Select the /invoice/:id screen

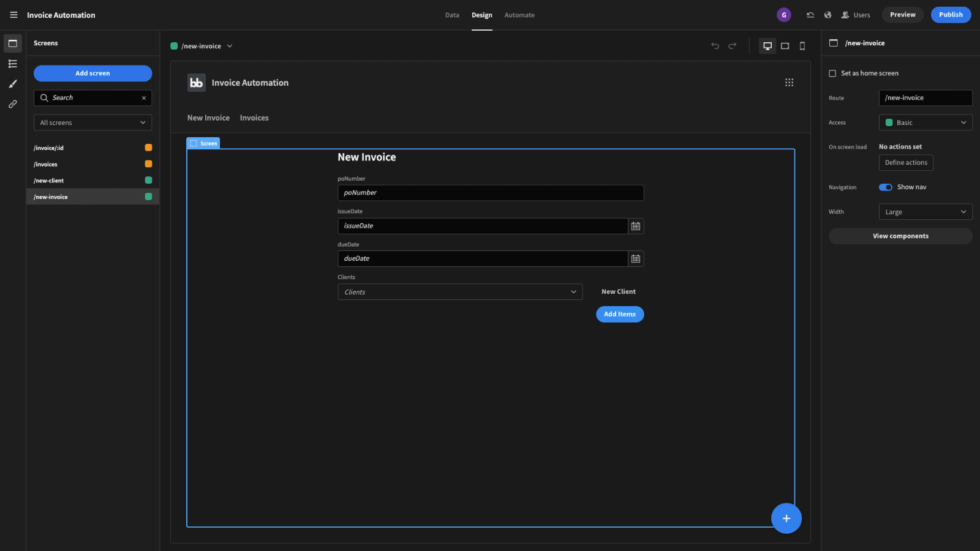click(92, 148)
